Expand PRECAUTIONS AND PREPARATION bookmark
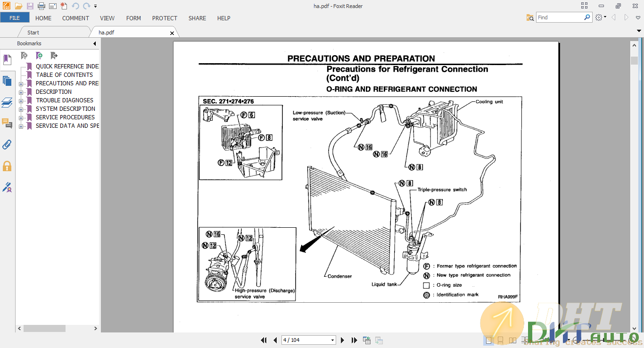 click(x=21, y=84)
